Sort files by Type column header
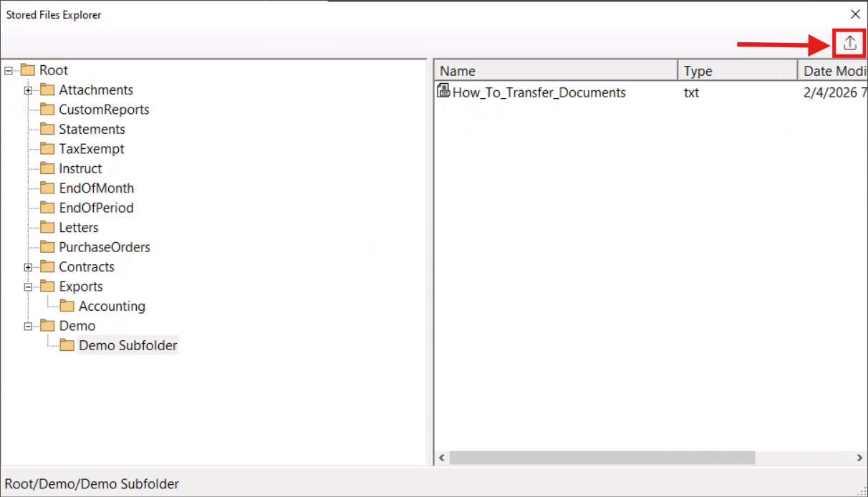Viewport: 868px width, 497px height. click(x=736, y=71)
